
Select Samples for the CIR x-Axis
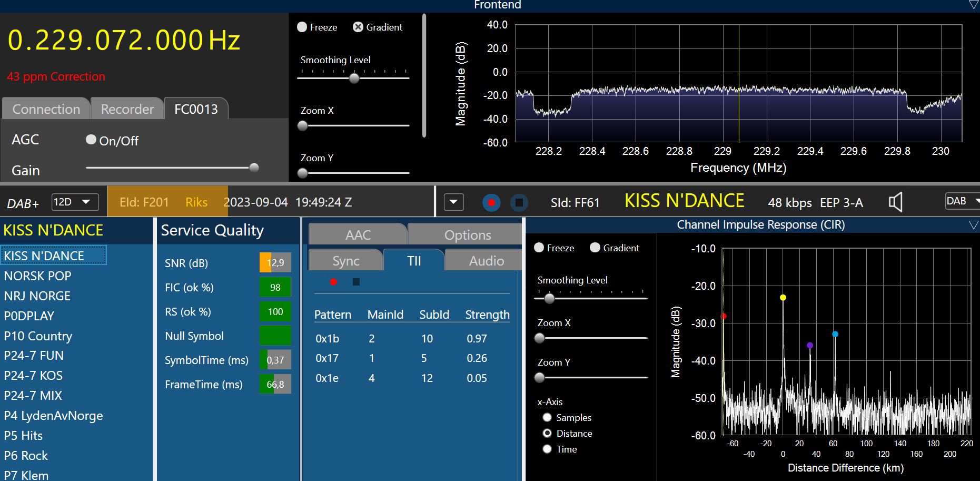click(x=547, y=417)
